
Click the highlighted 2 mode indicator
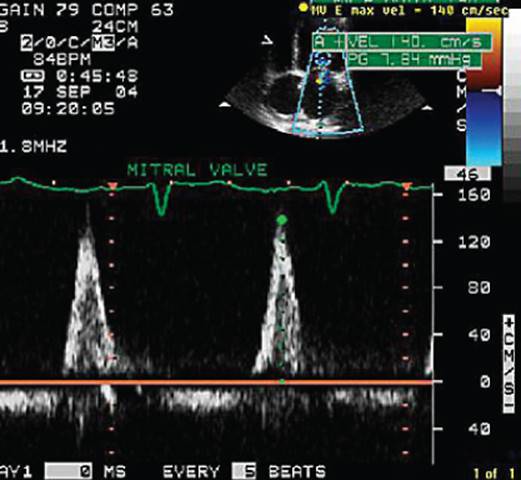pos(27,43)
